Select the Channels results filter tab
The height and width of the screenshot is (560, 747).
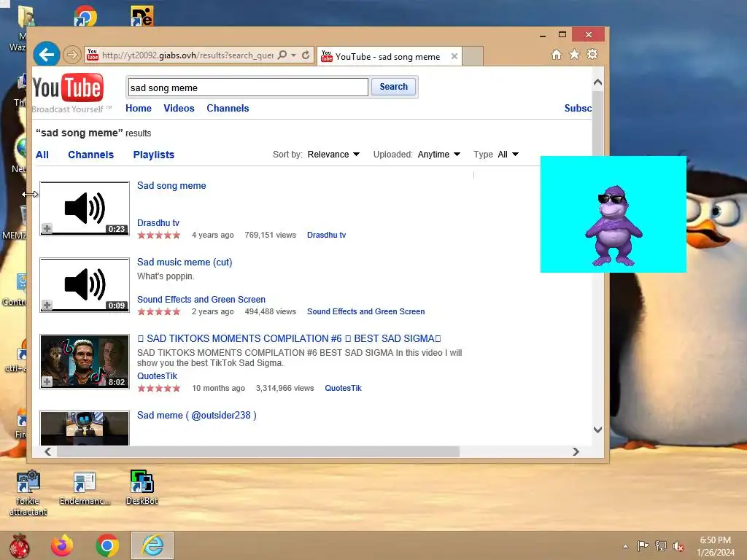90,155
